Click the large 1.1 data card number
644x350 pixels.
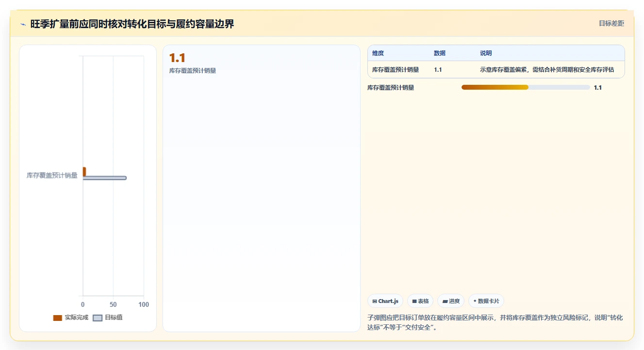tap(177, 58)
